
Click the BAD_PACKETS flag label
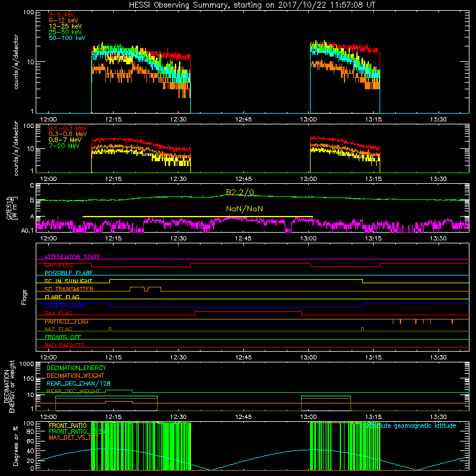65,346
